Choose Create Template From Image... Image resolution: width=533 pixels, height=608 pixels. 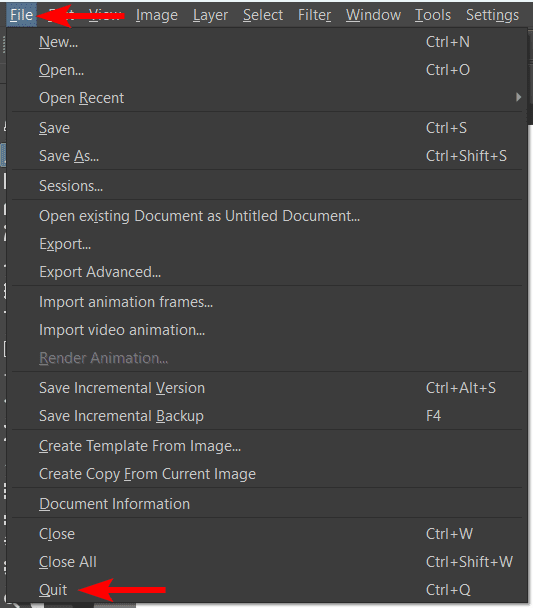click(267, 446)
